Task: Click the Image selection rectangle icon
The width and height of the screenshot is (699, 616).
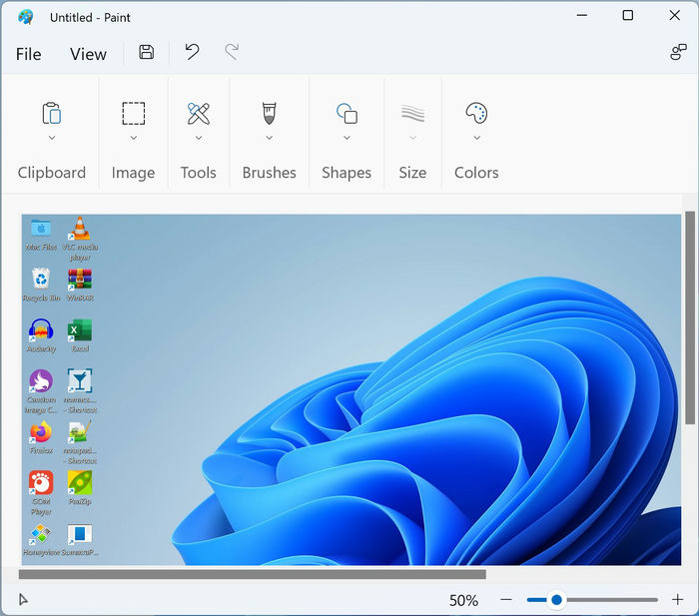Action: coord(133,113)
